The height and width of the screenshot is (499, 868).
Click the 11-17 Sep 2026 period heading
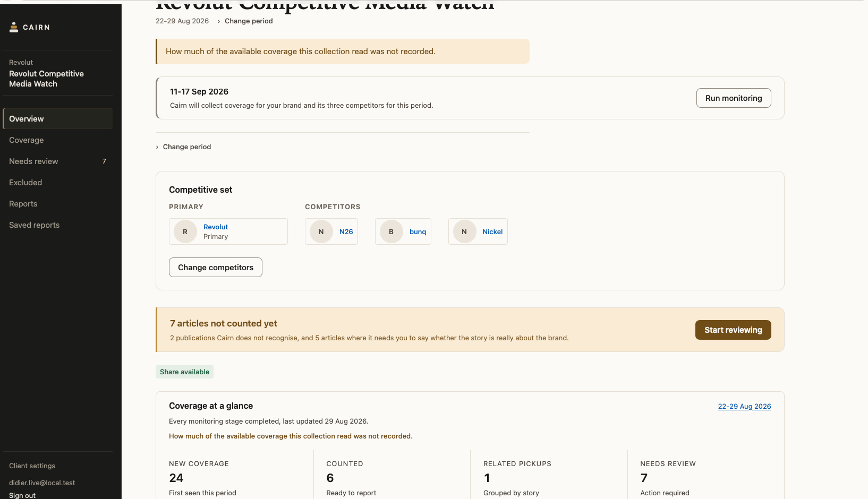(x=199, y=92)
